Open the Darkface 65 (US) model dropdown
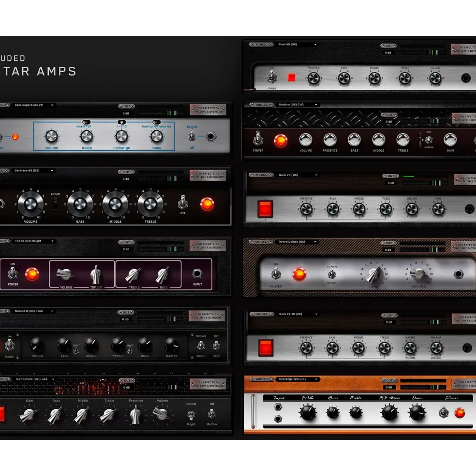This screenshot has width=476, height=476. coord(34,171)
